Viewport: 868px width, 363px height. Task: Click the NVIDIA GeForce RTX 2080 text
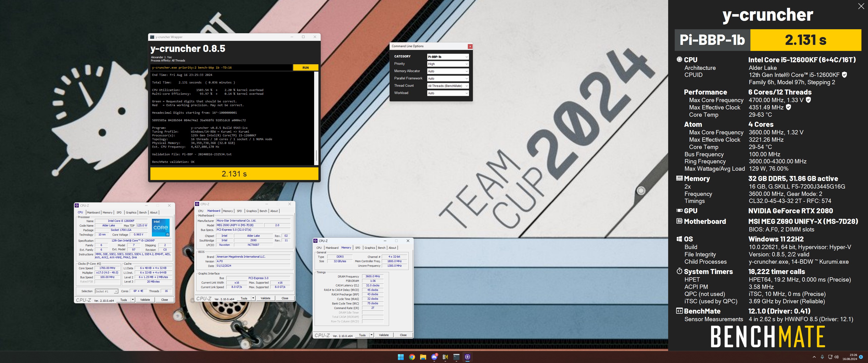coord(791,211)
